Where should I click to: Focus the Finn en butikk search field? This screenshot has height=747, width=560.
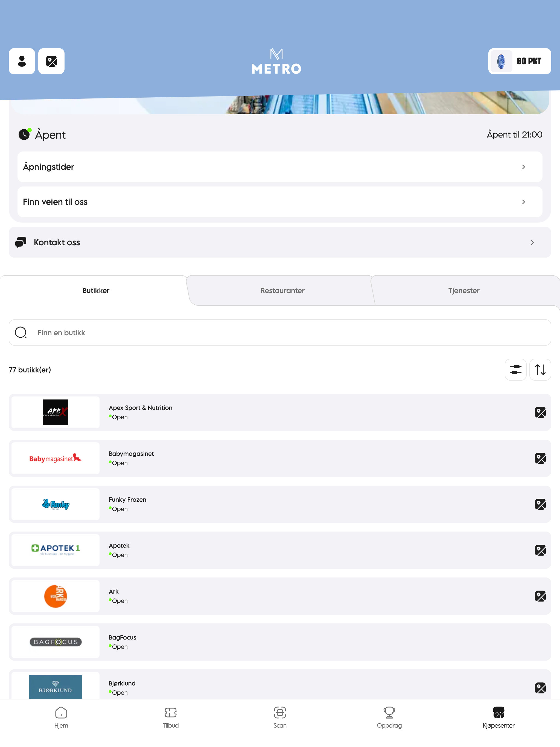pos(280,333)
